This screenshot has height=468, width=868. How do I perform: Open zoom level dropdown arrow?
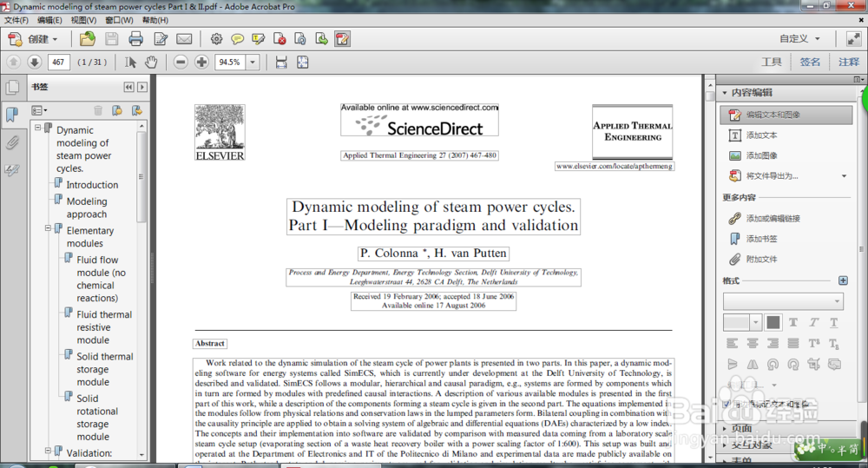click(253, 62)
